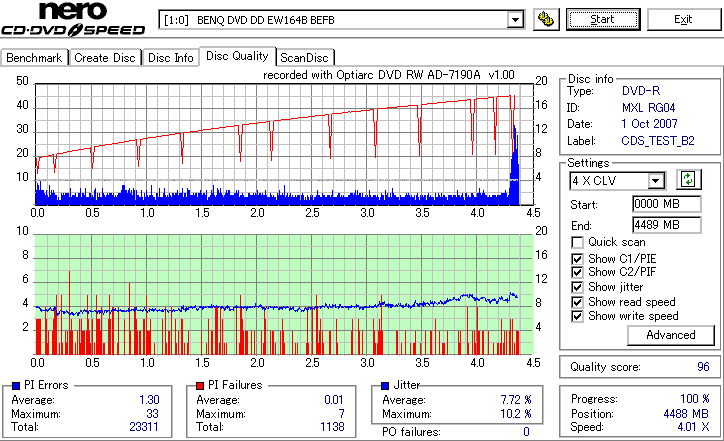724x441 pixels.
Task: Disable Show write speed checkbox
Action: click(577, 316)
